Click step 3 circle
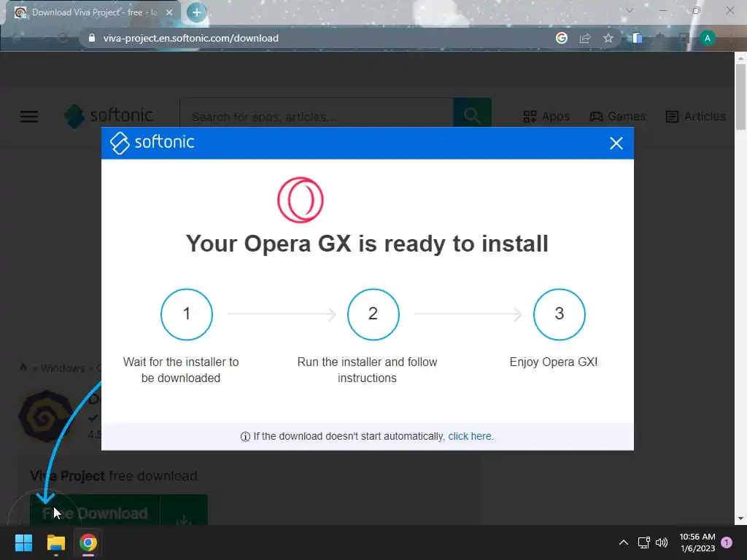Image resolution: width=747 pixels, height=560 pixels. tap(560, 314)
